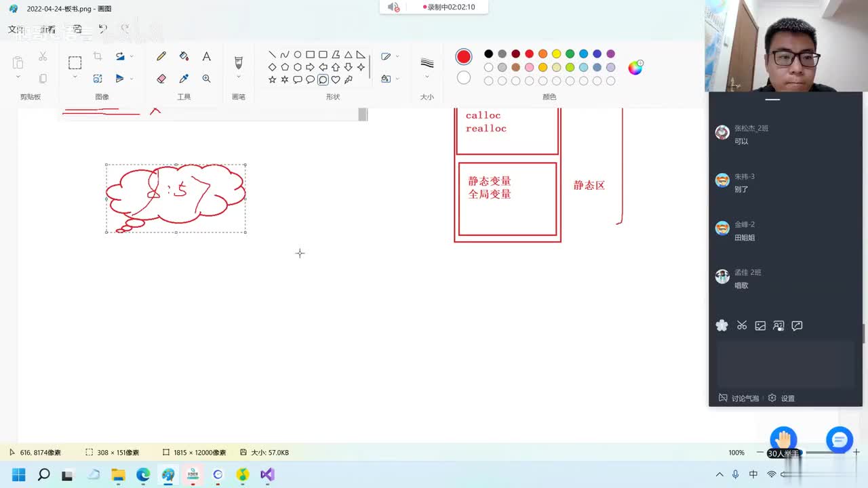This screenshot has height=488, width=868.
Task: Click the Crop icon in image group
Action: [x=98, y=56]
